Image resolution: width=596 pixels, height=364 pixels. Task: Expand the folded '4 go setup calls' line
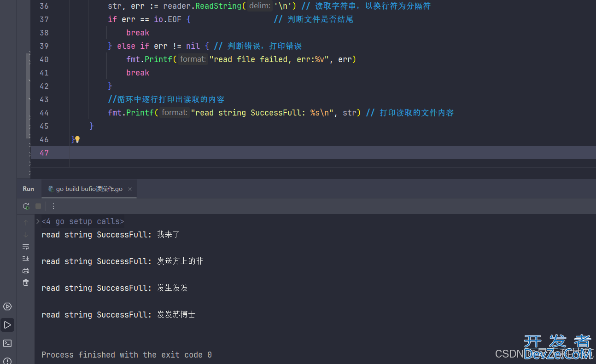coord(38,222)
